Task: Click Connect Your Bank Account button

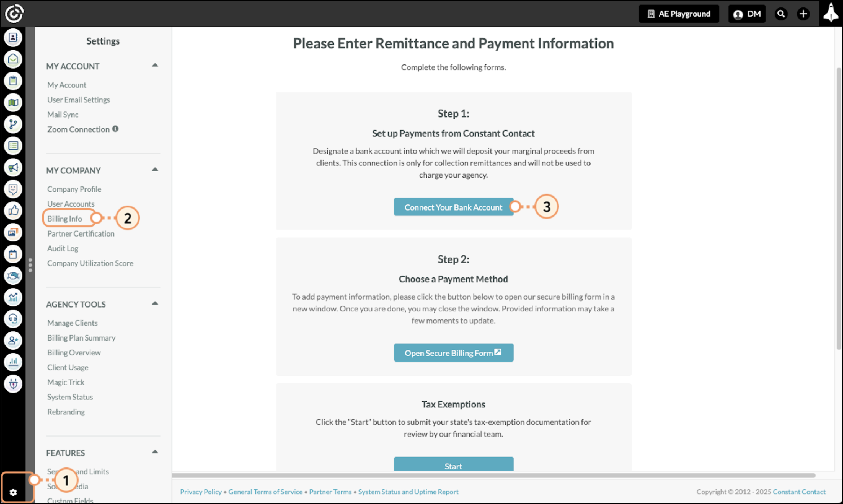Action: click(453, 207)
